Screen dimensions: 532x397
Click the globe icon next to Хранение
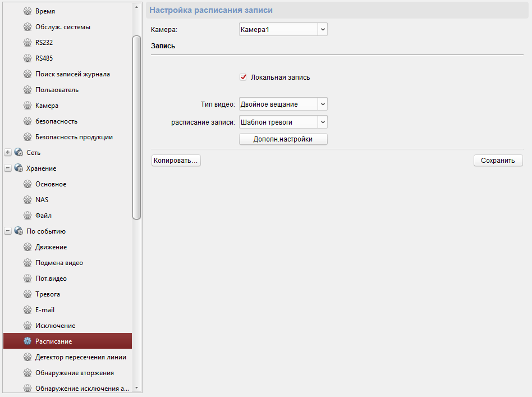tap(19, 168)
